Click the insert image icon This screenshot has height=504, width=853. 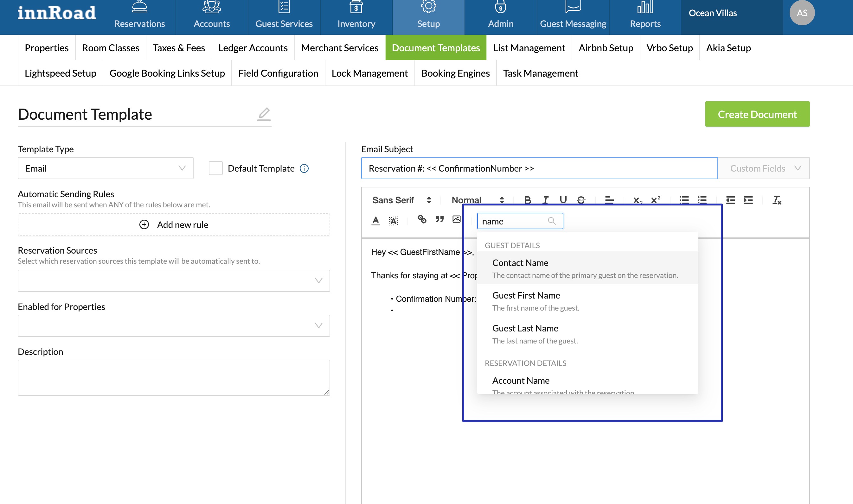[x=456, y=219]
